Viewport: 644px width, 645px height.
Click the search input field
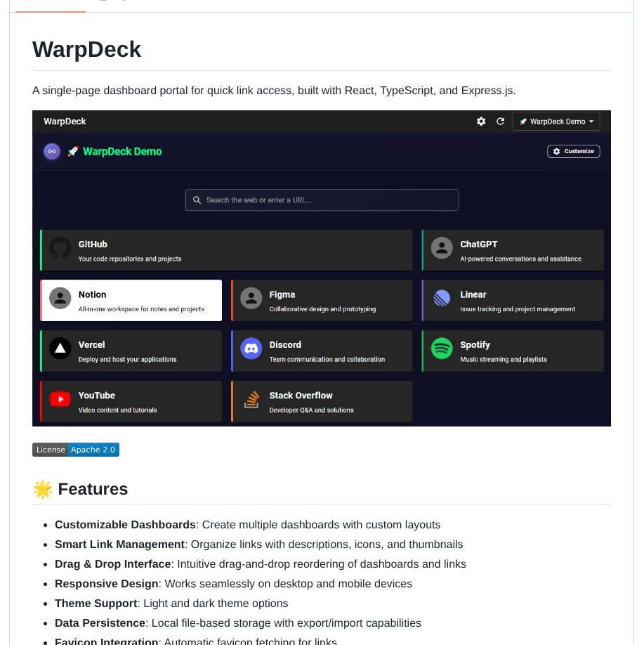click(x=322, y=200)
